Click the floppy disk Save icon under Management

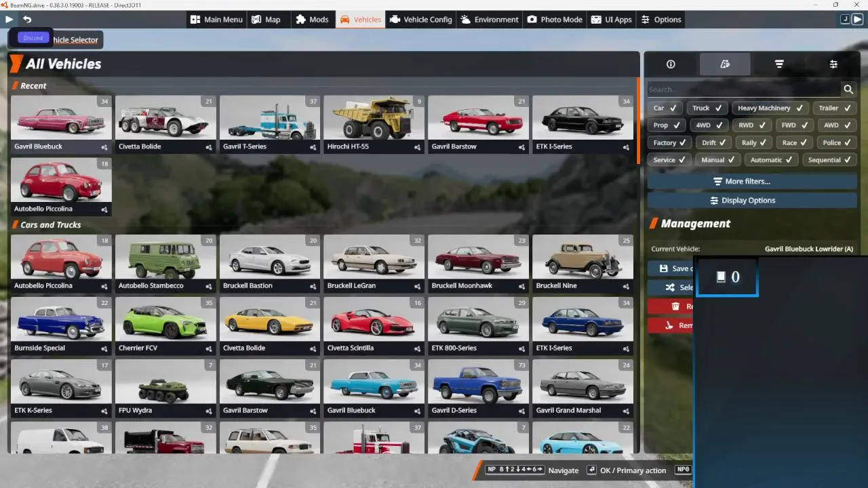point(663,268)
